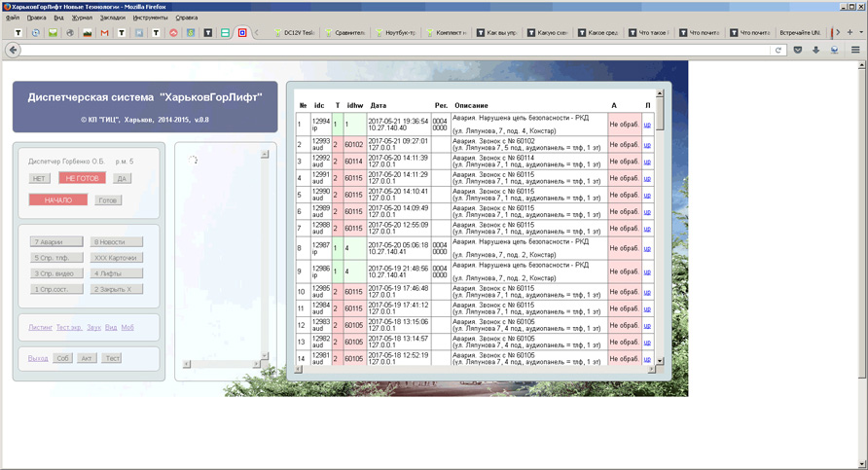Open the Инструменты menu
This screenshot has width=868, height=470.
[x=150, y=18]
